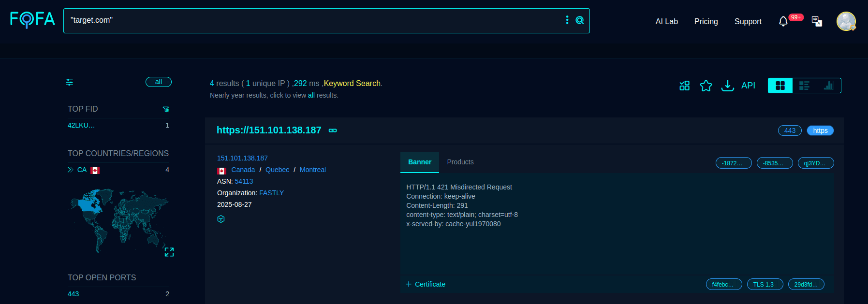Toggle filter settings sliders icon
The height and width of the screenshot is (304, 868).
70,82
